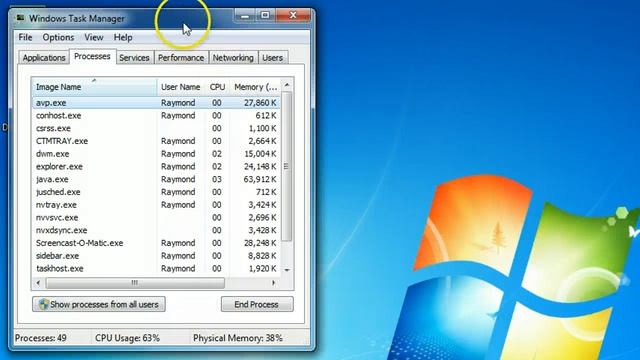Click the Processes: 49 status text
The image size is (640, 360).
41,338
